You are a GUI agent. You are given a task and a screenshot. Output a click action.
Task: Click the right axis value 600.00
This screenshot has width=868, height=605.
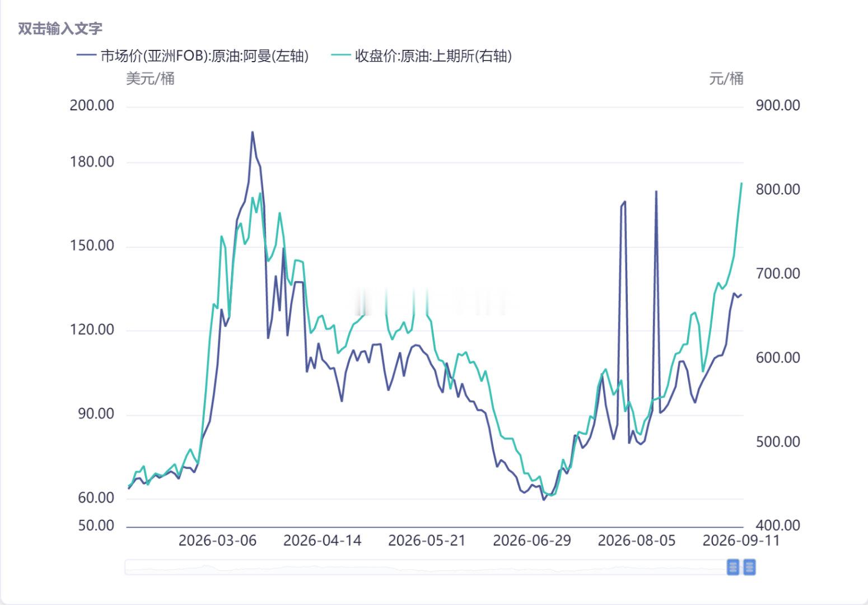coord(778,357)
